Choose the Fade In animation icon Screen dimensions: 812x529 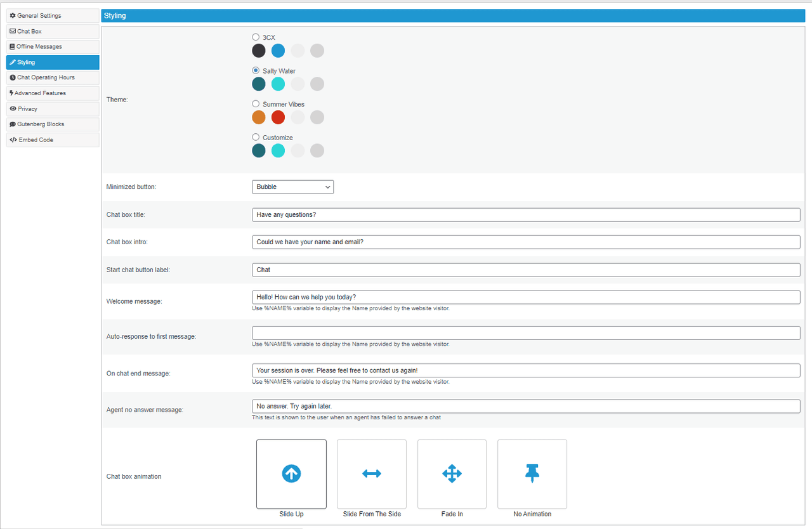tap(452, 473)
